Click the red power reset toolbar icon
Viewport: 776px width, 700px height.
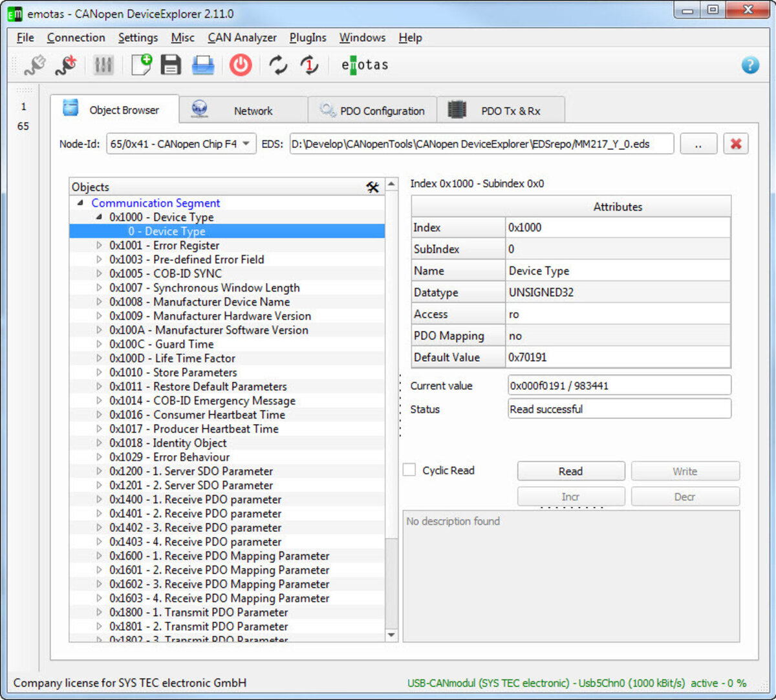click(x=240, y=65)
